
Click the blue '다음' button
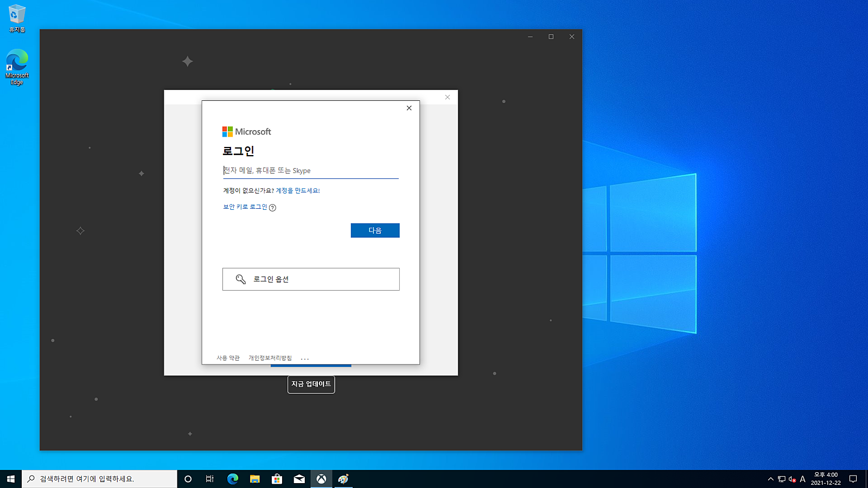[375, 230]
